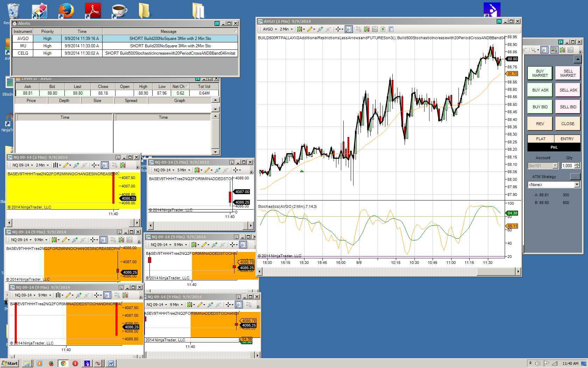Screen dimensions: 588x368
Task: Open bar chart style icon in NQ 2 Min chart
Action: pos(56,165)
